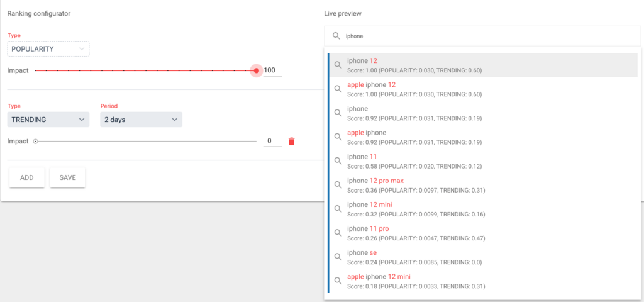Click magnifier icon beside "iphone se" suggestion

338,257
